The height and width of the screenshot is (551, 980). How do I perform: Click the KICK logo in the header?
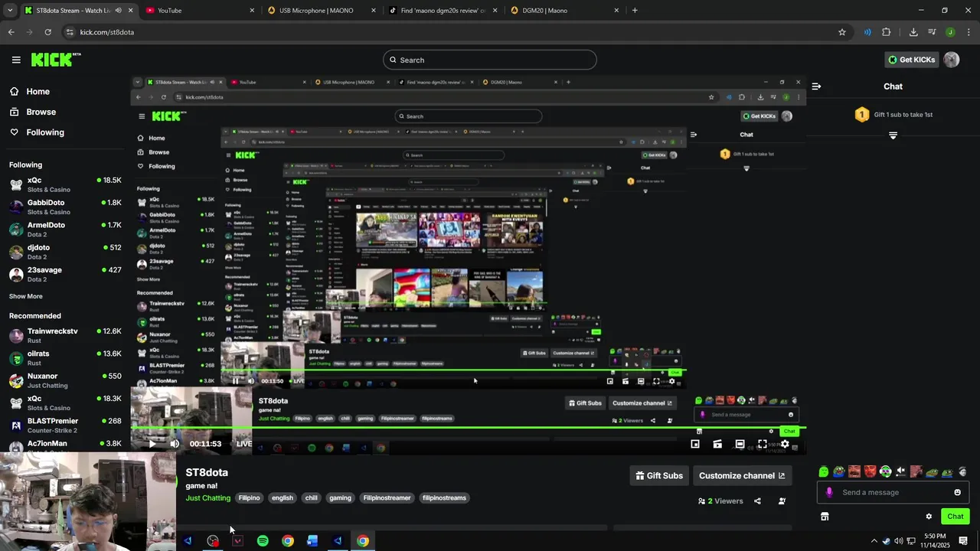(56, 60)
